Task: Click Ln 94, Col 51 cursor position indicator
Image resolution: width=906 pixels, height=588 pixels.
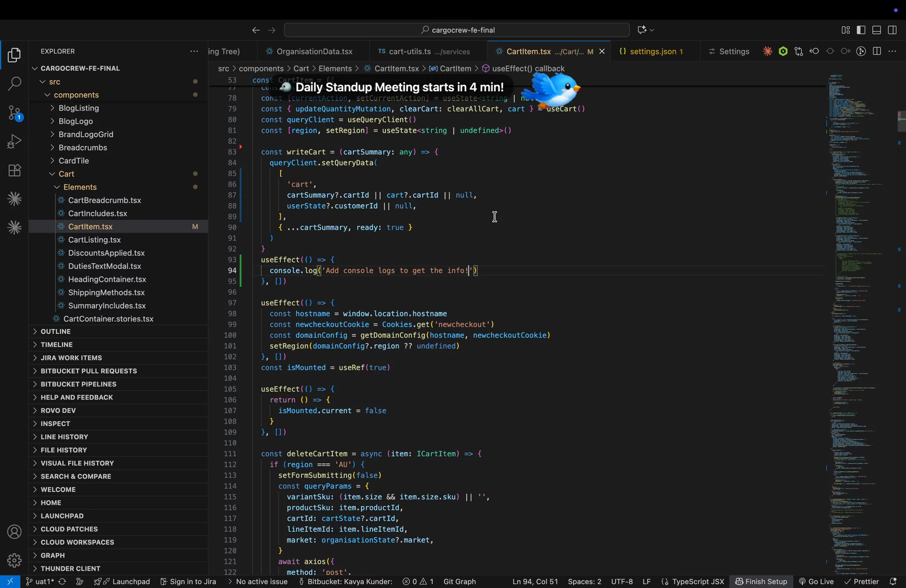Action: point(535,581)
